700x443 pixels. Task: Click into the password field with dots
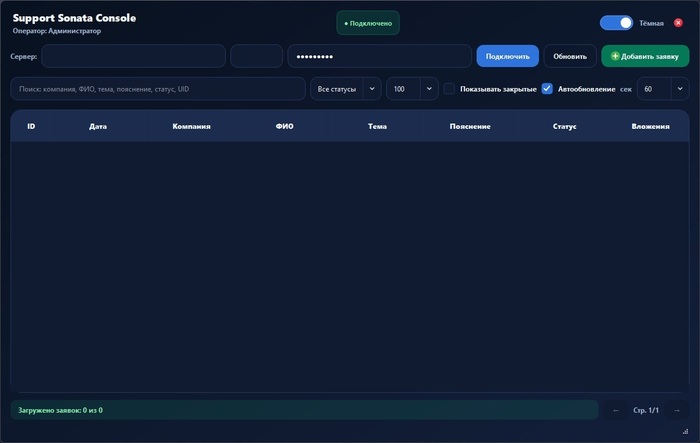[379, 56]
